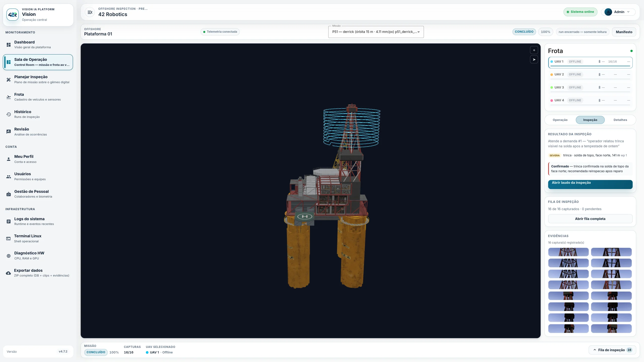Screen dimensions: 644x362
Task: Click the arrow play icon in 3D viewport
Action: pos(534,60)
